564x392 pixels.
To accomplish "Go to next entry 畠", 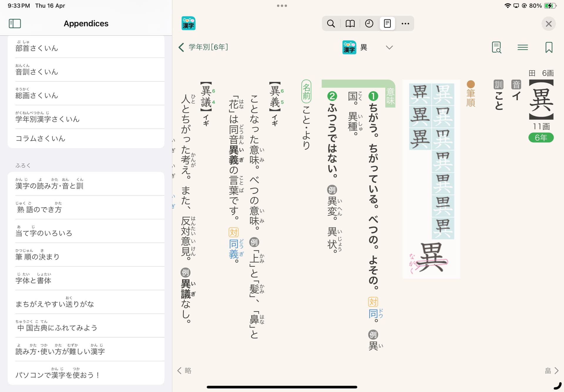I will click(552, 371).
